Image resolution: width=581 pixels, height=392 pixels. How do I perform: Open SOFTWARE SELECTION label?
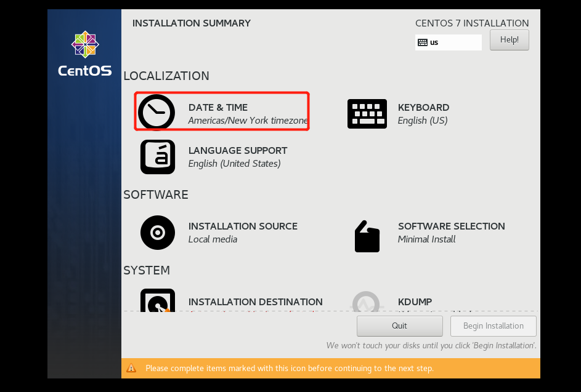pyautogui.click(x=452, y=226)
